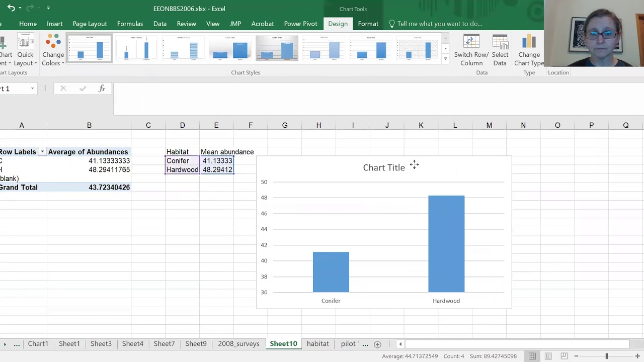Image resolution: width=644 pixels, height=362 pixels.
Task: Open the Quick Layout gallery
Action: click(x=25, y=50)
